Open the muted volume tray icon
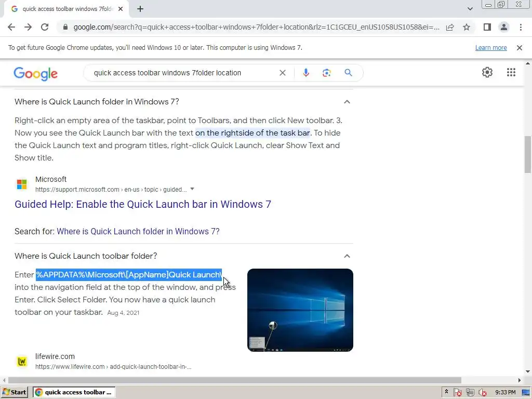The width and height of the screenshot is (532, 399). click(482, 393)
